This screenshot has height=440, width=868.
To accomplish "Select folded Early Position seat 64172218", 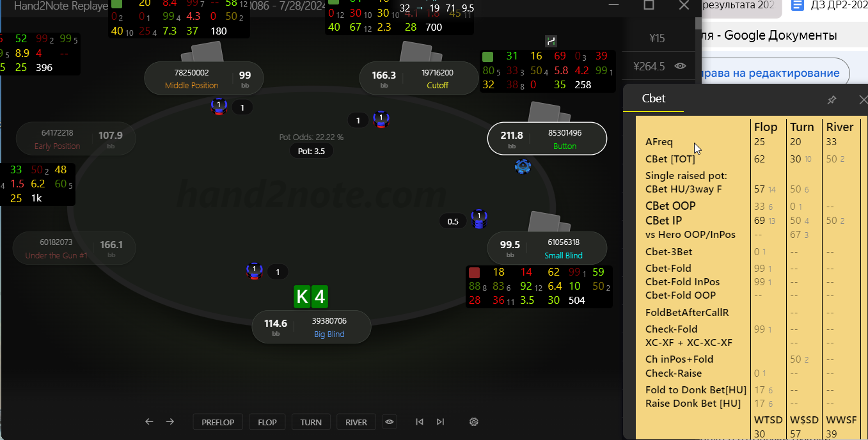I will pyautogui.click(x=76, y=139).
